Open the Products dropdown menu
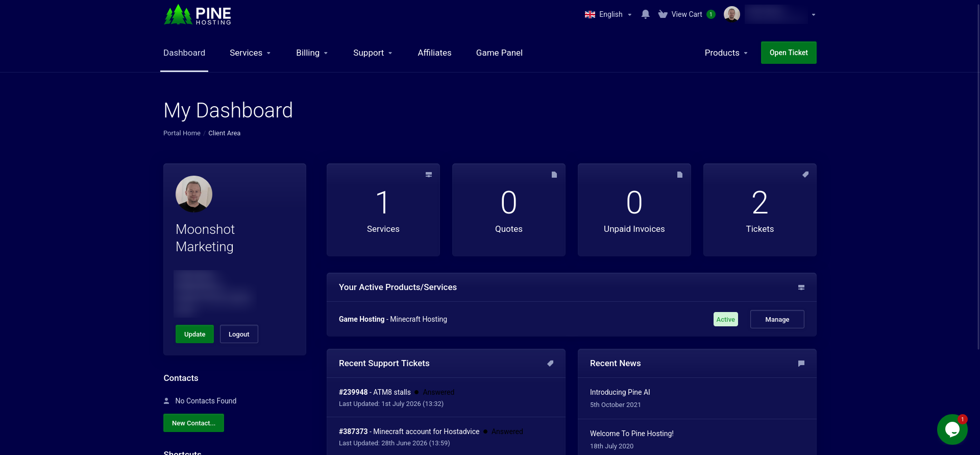Viewport: 980px width, 455px height. click(x=726, y=53)
